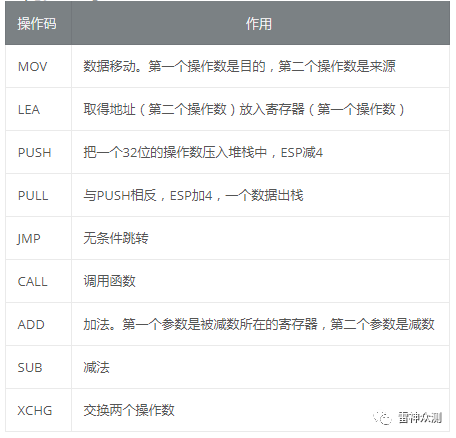Select the JMP opcode cell
Image resolution: width=456 pixels, height=438 pixels.
(38, 238)
